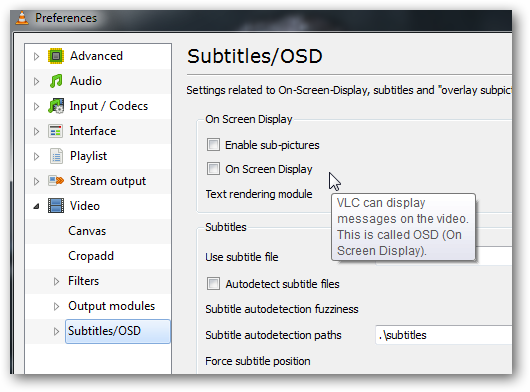
Task: Expand the Filters subtree arrow
Action: click(x=56, y=281)
